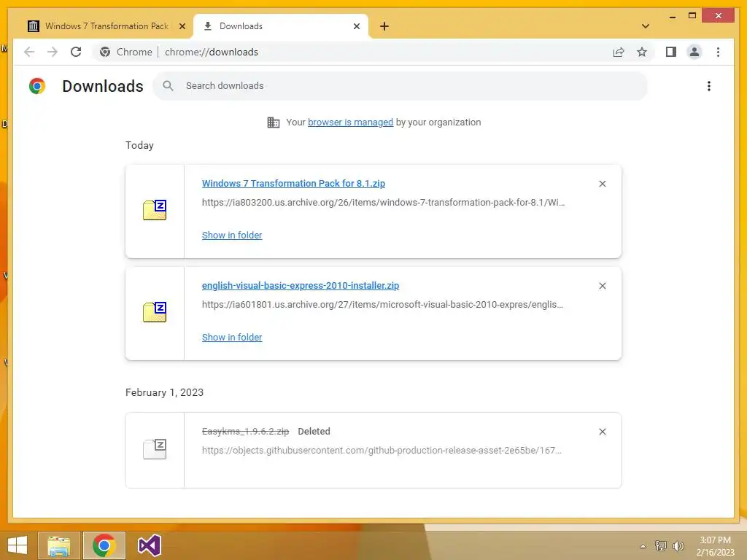Open the tab search chevron dropdown
Image resolution: width=747 pixels, height=560 pixels.
coord(646,26)
